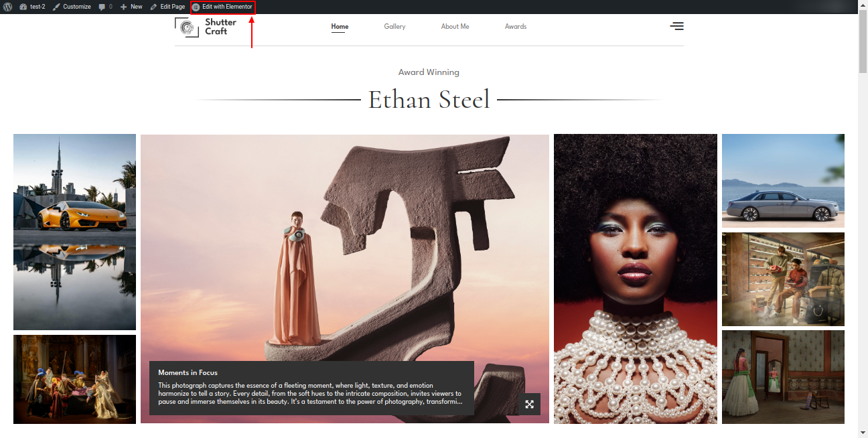Choose Edit with Elementor

pyautogui.click(x=222, y=7)
